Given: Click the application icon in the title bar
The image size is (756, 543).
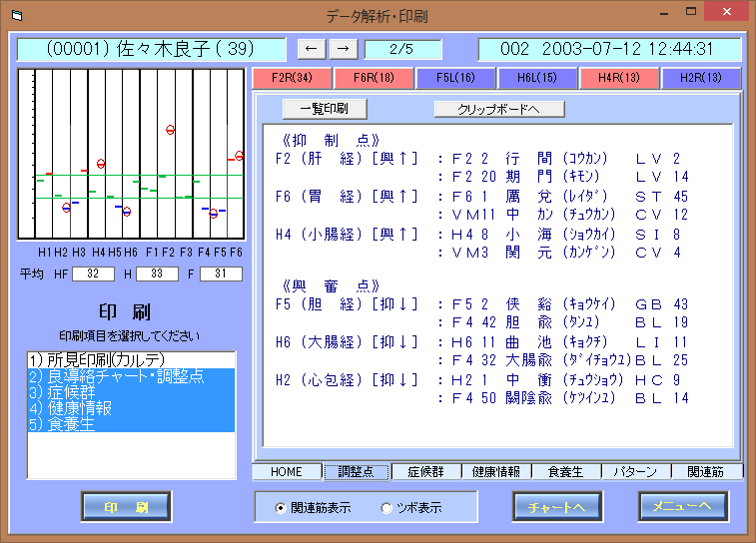Looking at the screenshot, I should 15,15.
